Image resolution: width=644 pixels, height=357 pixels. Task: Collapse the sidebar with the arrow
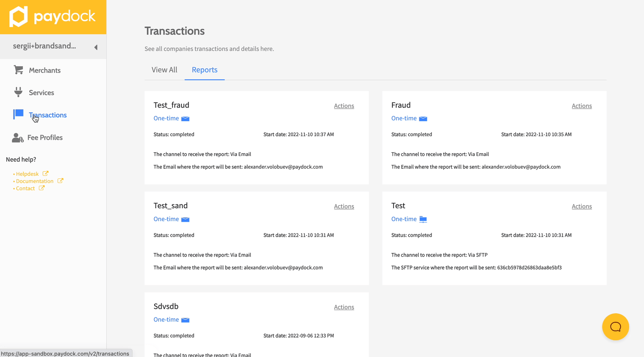click(95, 47)
